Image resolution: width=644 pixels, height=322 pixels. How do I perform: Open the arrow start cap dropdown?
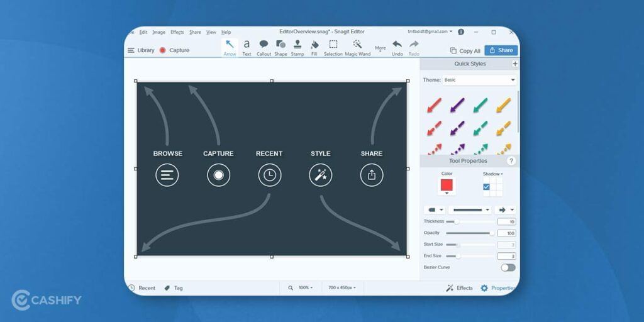pyautogui.click(x=435, y=210)
